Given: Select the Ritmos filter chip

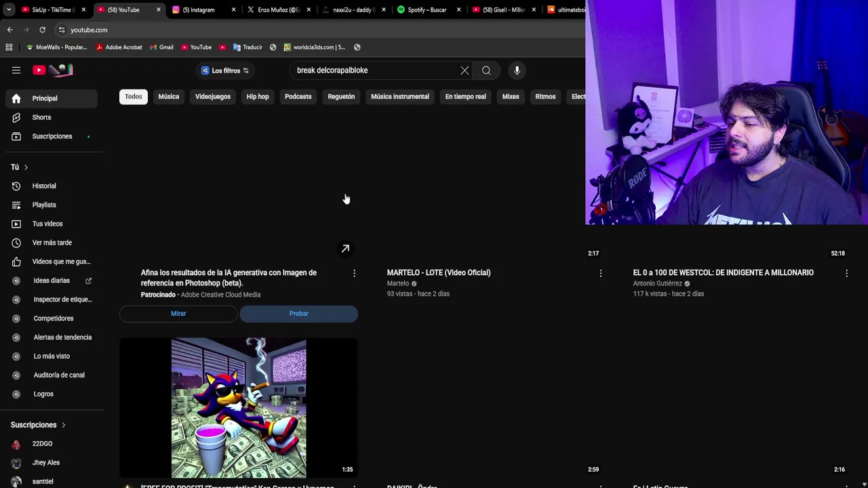Looking at the screenshot, I should tap(545, 96).
